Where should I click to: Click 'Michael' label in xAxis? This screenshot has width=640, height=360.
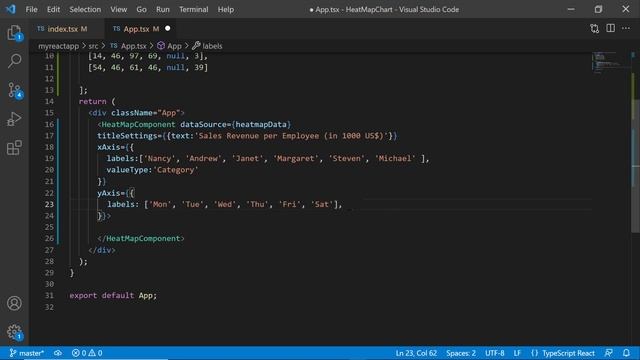[395, 158]
